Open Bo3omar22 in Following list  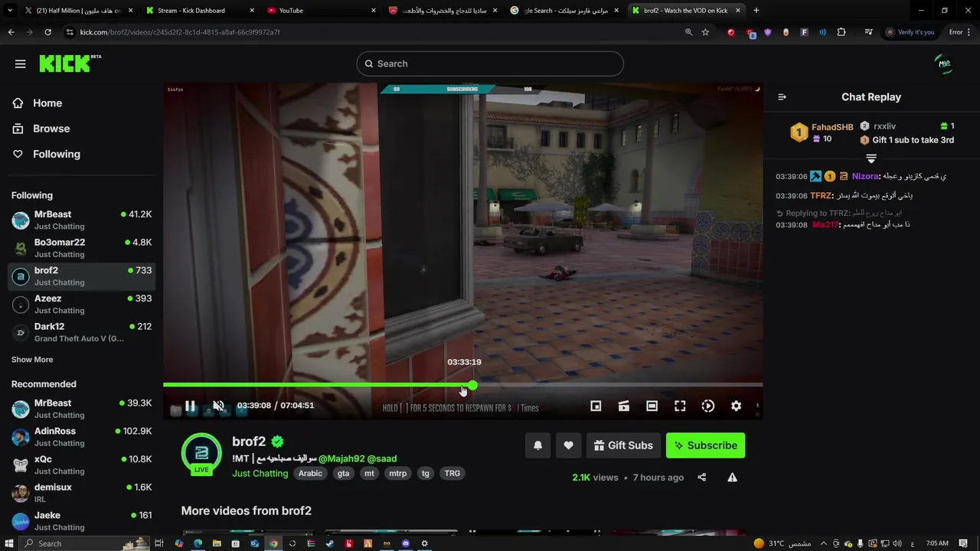80,248
